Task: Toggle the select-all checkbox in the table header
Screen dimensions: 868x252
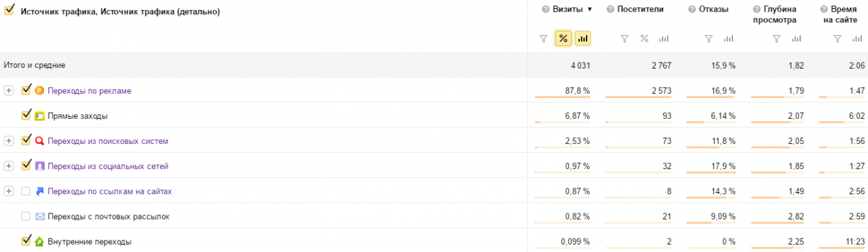Action: click(x=9, y=10)
